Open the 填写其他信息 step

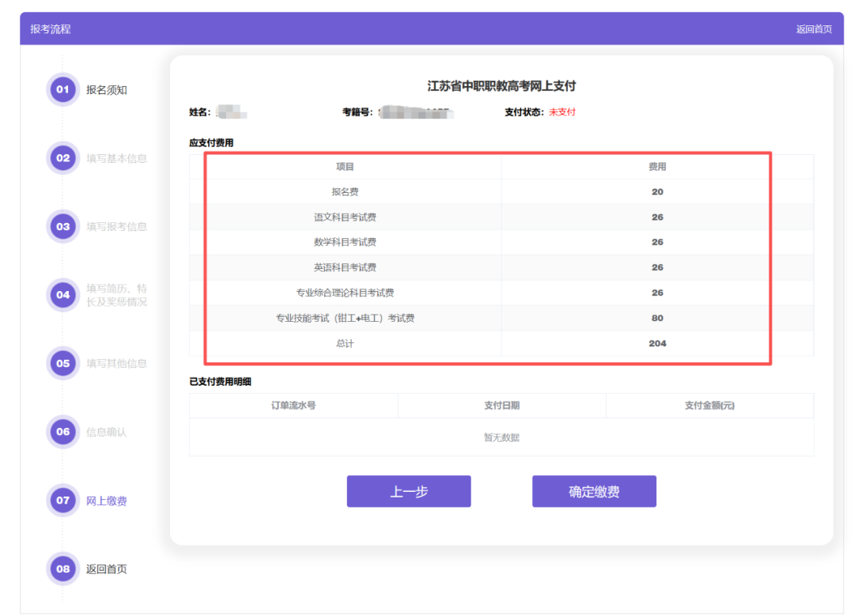pyautogui.click(x=116, y=363)
